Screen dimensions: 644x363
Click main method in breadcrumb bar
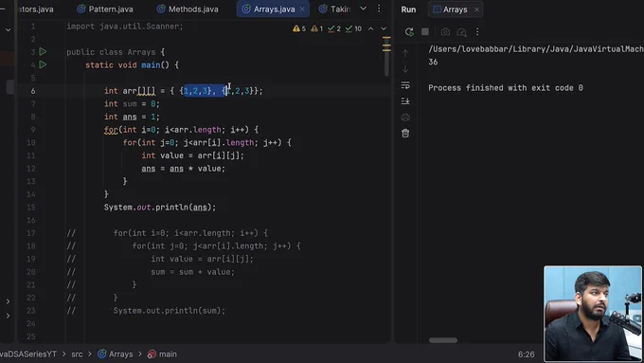click(x=162, y=354)
